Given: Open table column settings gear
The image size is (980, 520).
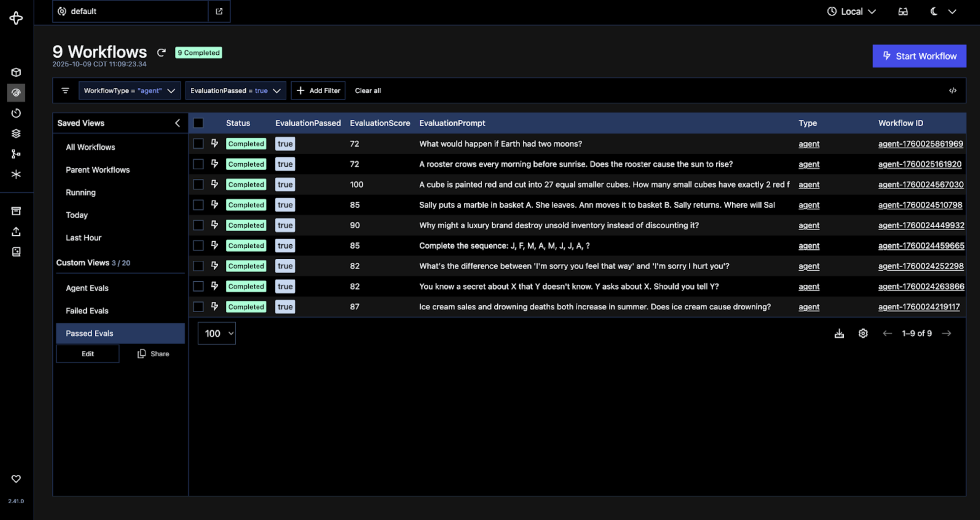Looking at the screenshot, I should click(x=863, y=334).
